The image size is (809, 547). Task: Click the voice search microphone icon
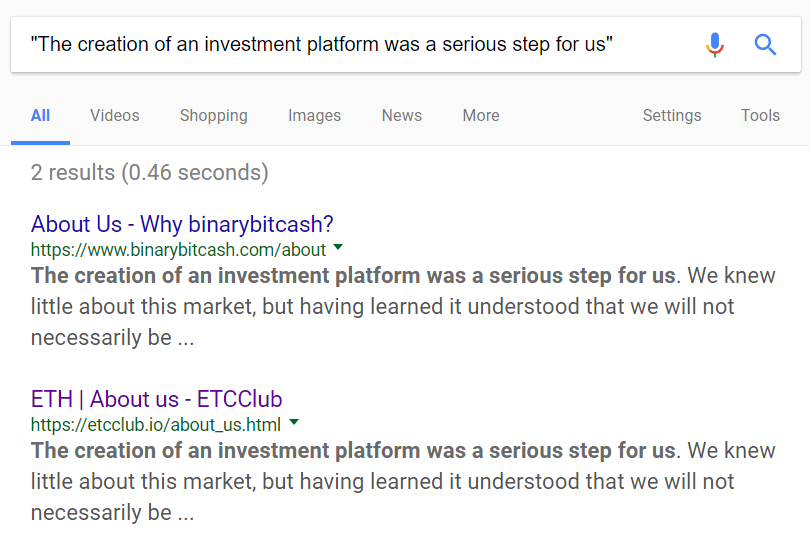tap(715, 44)
